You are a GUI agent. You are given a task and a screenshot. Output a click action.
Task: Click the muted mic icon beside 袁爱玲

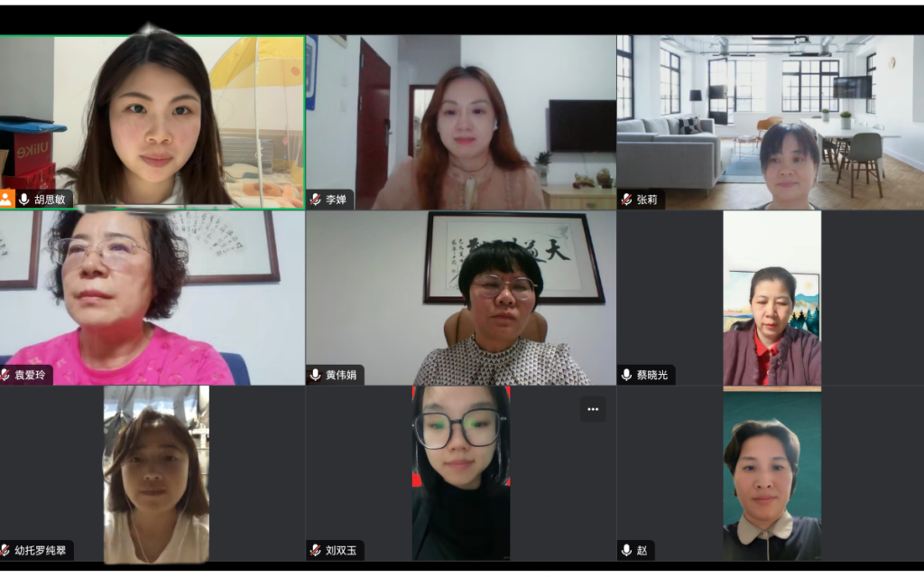click(5, 375)
